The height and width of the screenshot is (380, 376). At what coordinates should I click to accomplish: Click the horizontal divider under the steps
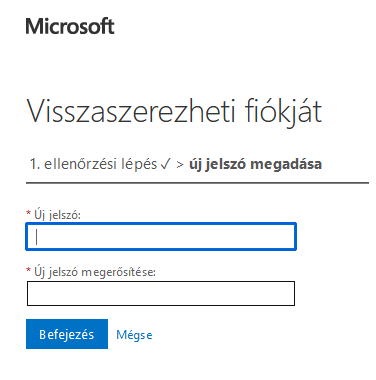197,183
